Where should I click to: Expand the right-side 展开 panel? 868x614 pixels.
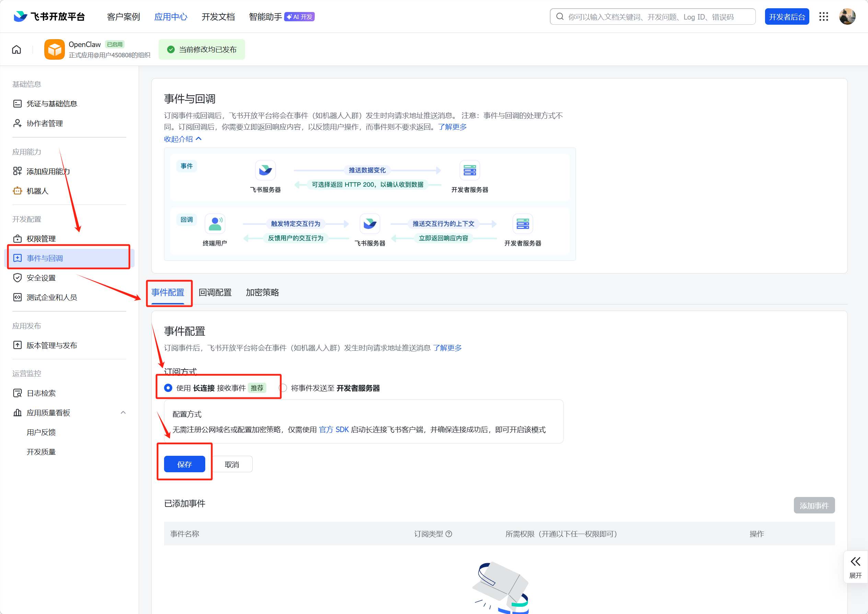[x=855, y=567]
